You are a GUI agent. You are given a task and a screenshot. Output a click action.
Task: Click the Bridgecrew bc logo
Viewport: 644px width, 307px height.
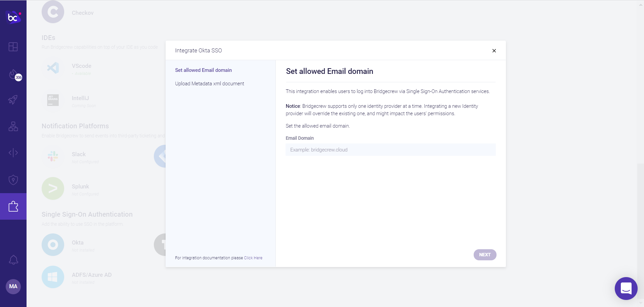[x=13, y=17]
